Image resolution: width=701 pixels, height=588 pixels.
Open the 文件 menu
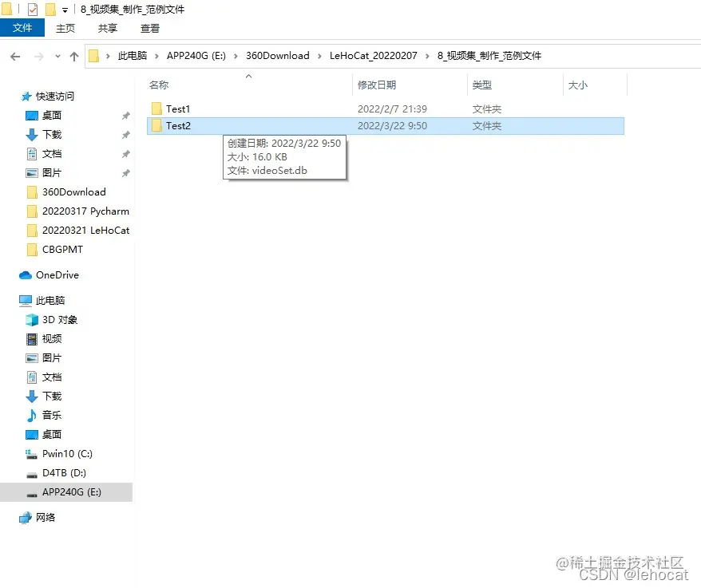22,27
